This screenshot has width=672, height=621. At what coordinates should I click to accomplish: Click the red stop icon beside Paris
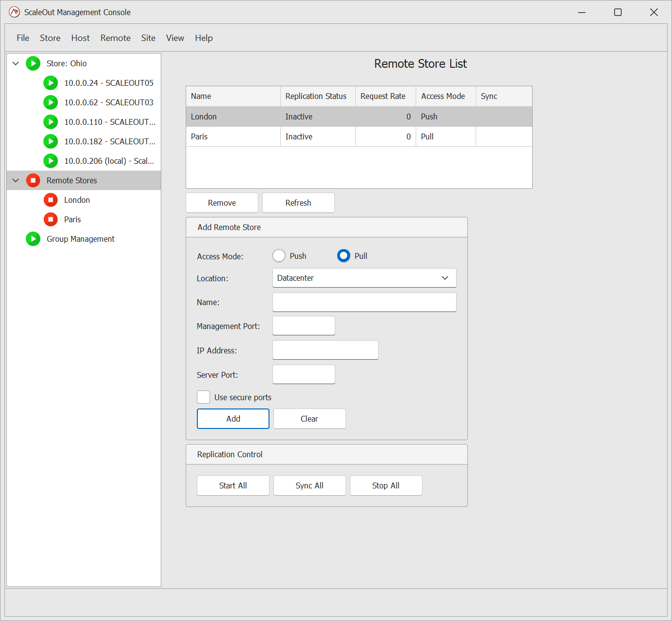point(51,219)
